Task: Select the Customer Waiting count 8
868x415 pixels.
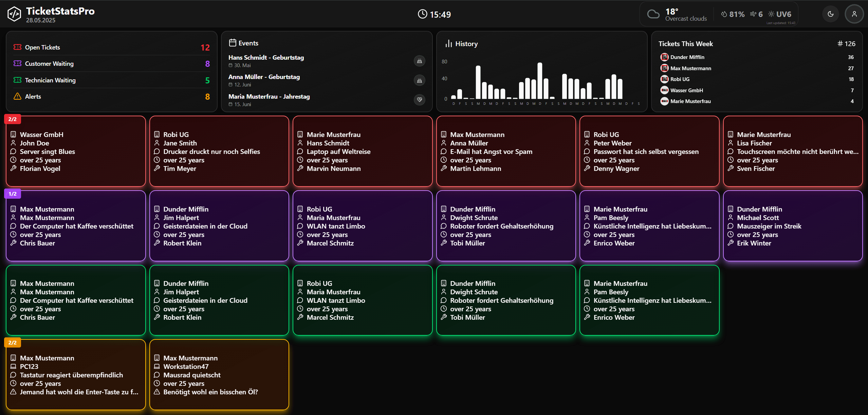Action: 207,64
